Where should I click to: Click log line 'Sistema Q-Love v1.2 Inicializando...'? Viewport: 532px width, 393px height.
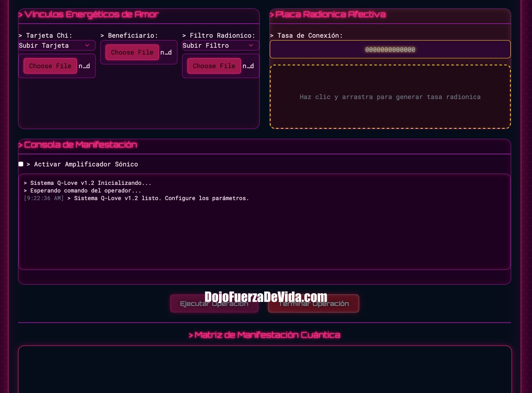click(87, 183)
